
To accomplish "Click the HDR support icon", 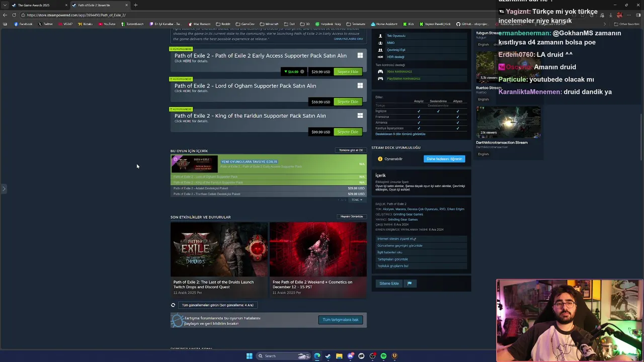I will (380, 57).
